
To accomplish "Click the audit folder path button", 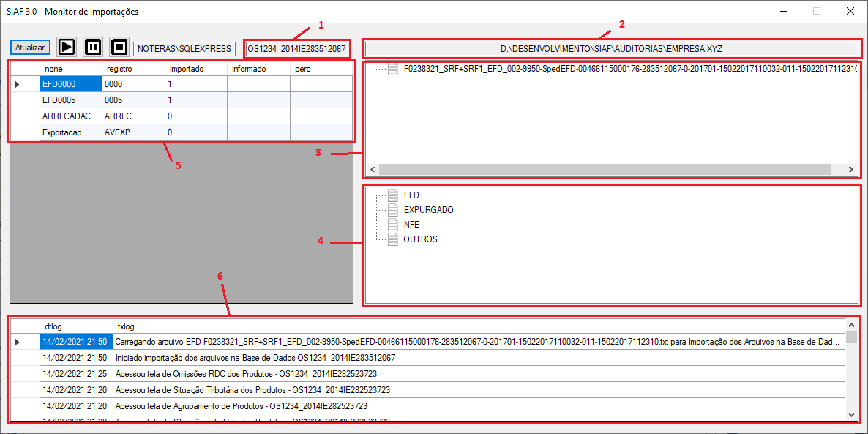I will coord(611,49).
